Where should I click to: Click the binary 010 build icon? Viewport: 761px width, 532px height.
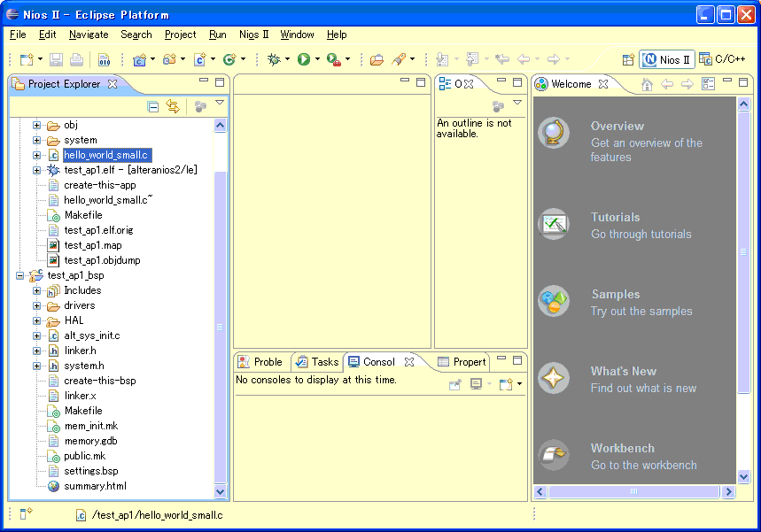tap(104, 59)
